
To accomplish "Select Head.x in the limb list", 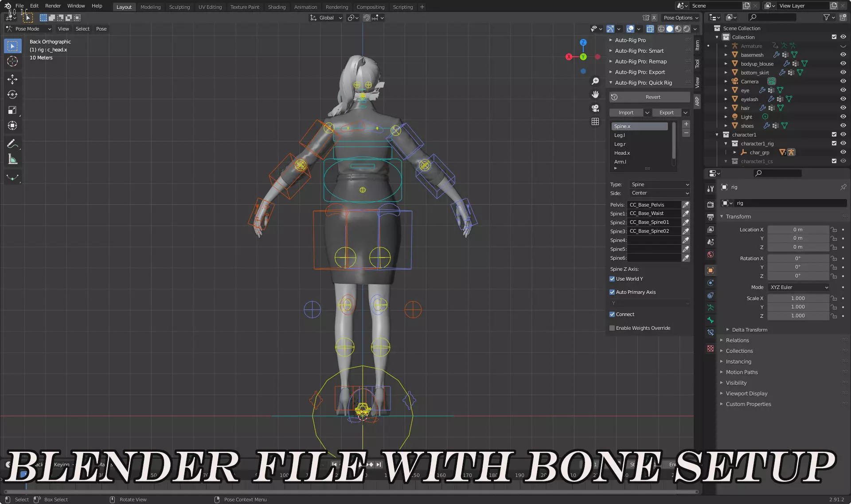I will coord(640,153).
